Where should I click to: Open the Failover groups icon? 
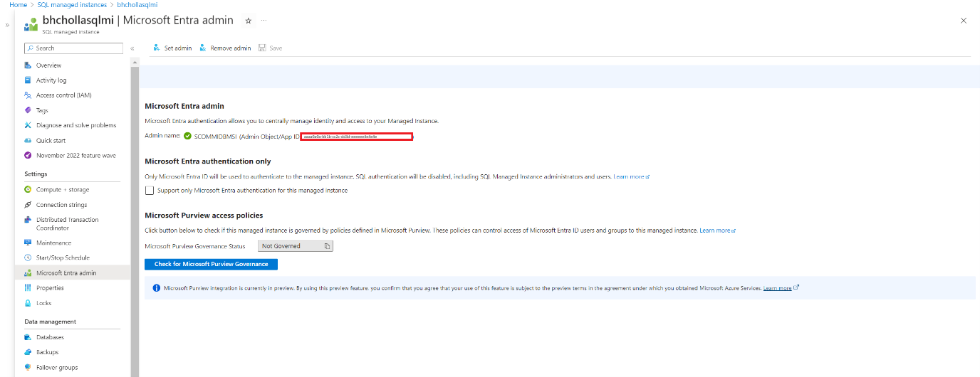[28, 368]
